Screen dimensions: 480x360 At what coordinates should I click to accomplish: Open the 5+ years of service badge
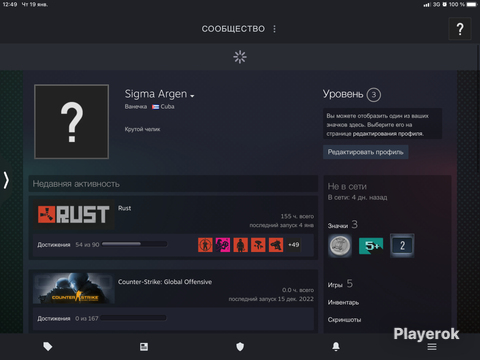coord(371,246)
